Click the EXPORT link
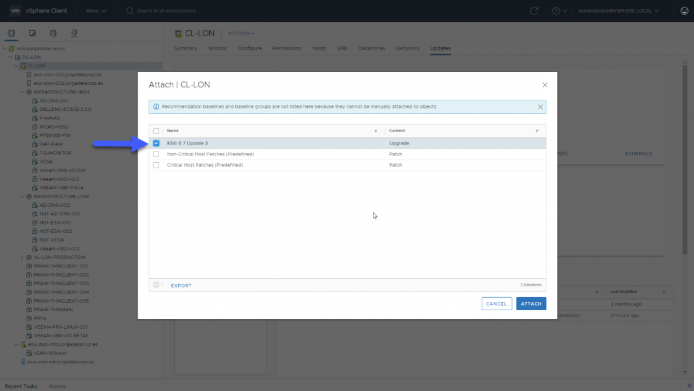 point(181,286)
